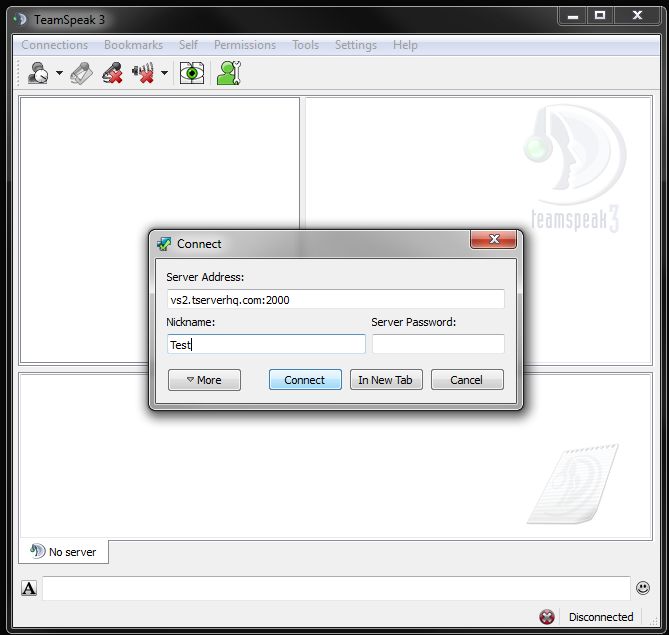669x635 pixels.
Task: Open the Tools menu
Action: pos(305,45)
